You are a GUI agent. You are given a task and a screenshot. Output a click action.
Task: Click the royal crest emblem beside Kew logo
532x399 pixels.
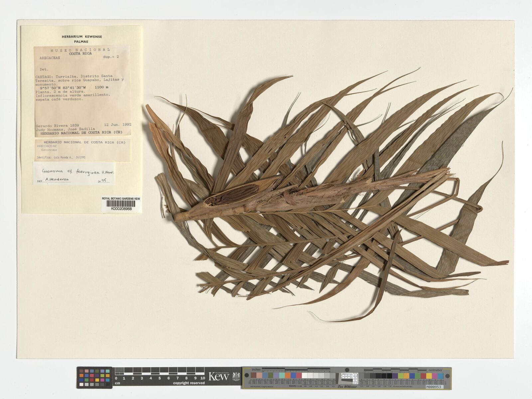tap(236, 376)
